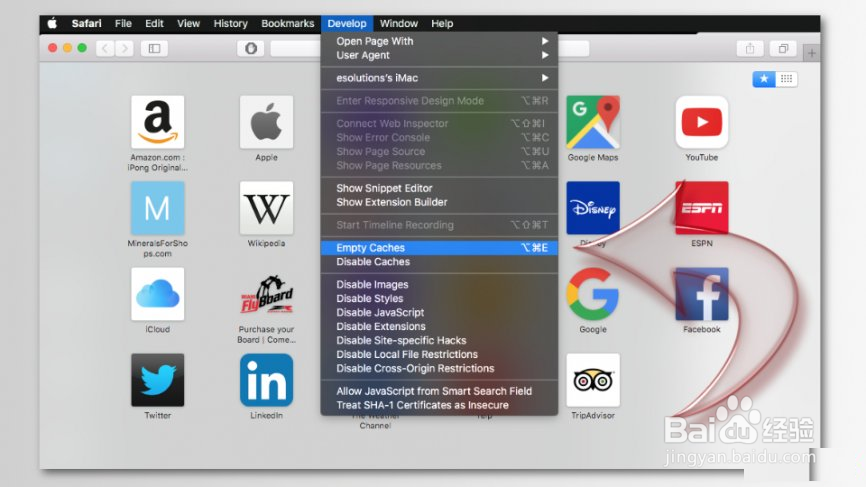Switch to Favorites star view

764,79
